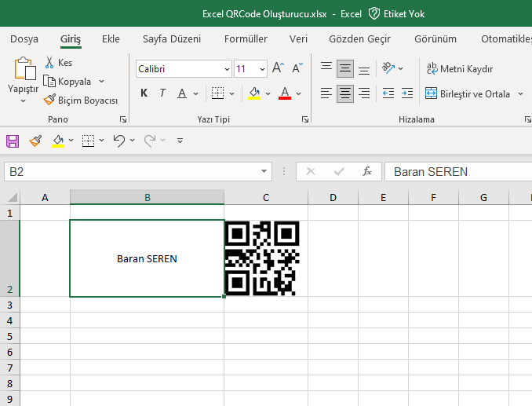532x406 pixels.
Task: Toggle bold K formatting
Action: pyautogui.click(x=144, y=93)
